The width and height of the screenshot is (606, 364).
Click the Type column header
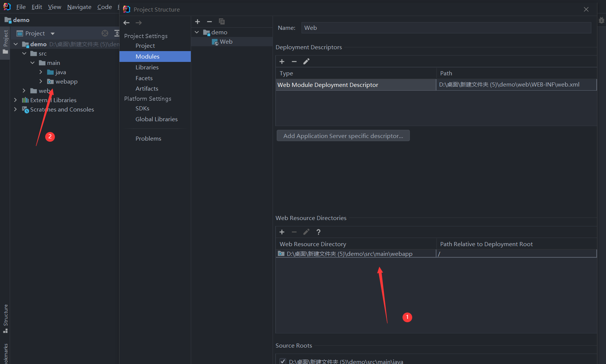(x=356, y=73)
